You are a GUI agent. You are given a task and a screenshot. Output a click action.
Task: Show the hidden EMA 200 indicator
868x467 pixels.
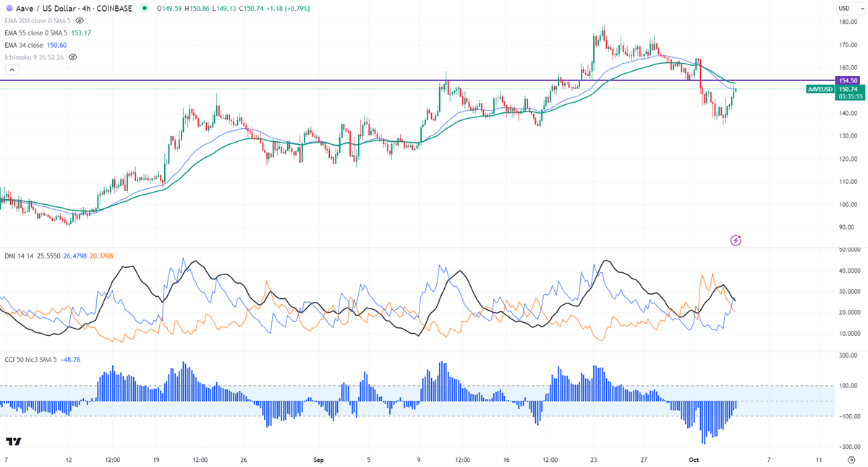pos(80,21)
